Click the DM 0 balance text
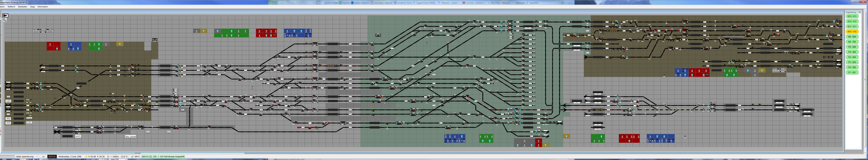The width and height of the screenshot is (868, 160). point(137,157)
